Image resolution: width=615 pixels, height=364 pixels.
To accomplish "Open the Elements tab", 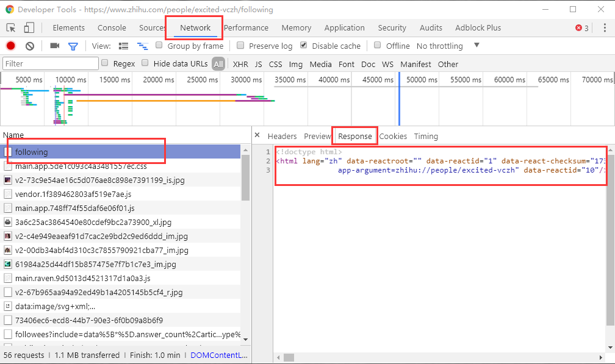I will pyautogui.click(x=68, y=28).
